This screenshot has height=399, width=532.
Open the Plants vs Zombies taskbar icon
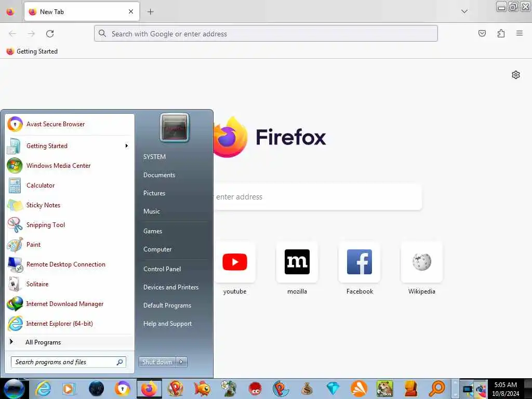coord(229,389)
